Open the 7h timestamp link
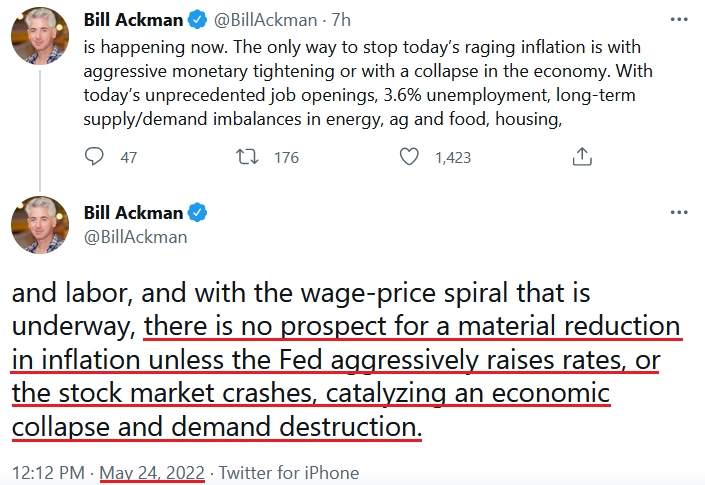Screen dimensions: 705x485 tap(341, 20)
